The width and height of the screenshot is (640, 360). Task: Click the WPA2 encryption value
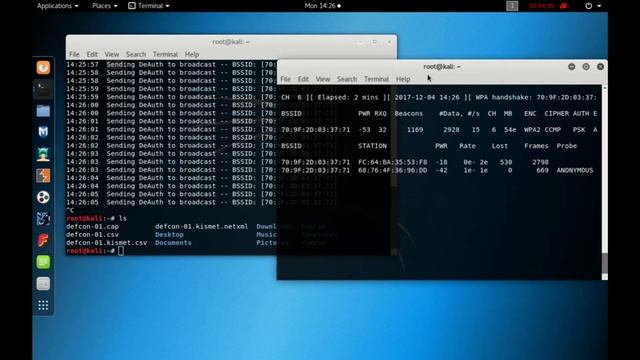click(x=532, y=130)
